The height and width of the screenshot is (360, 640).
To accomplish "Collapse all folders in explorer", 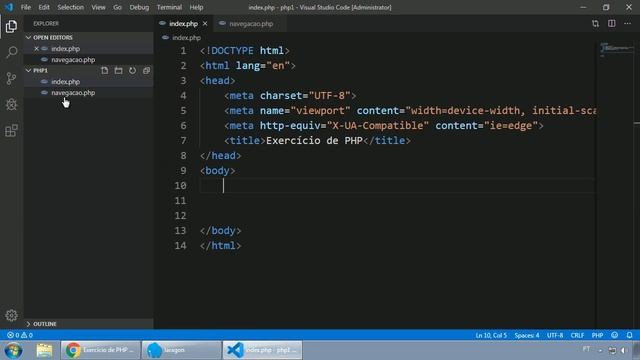I will pyautogui.click(x=146, y=71).
